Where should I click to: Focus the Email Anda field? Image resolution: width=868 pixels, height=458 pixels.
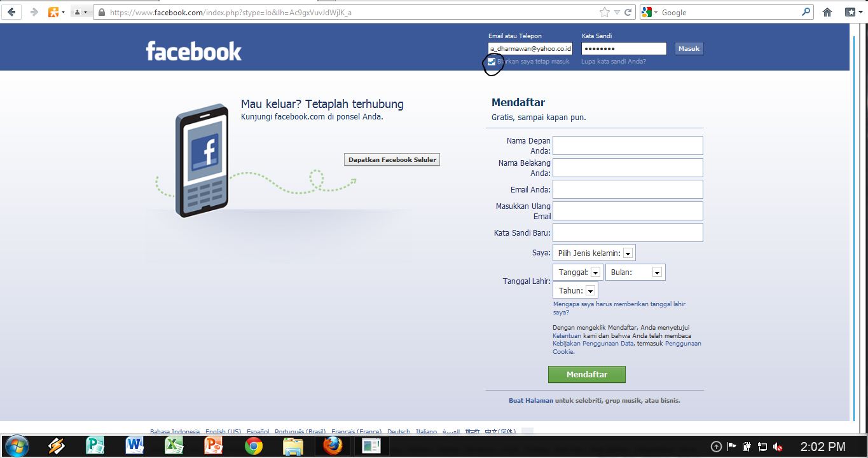(x=628, y=189)
